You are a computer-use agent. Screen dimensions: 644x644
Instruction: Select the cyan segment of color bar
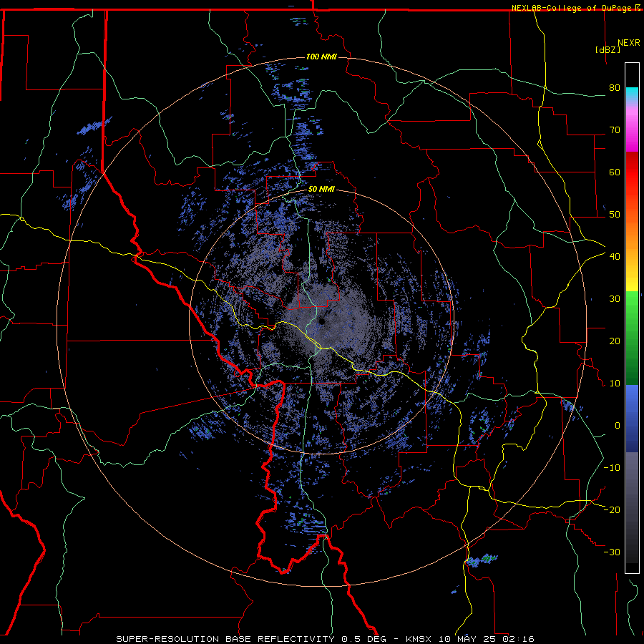(x=632, y=95)
